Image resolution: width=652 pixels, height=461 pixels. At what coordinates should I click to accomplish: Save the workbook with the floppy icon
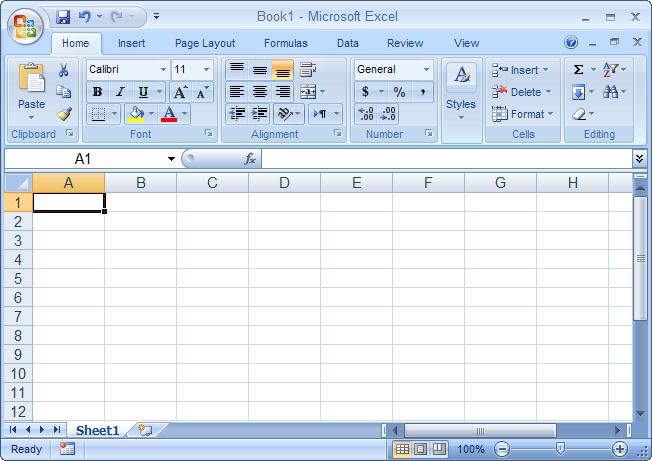[x=63, y=17]
